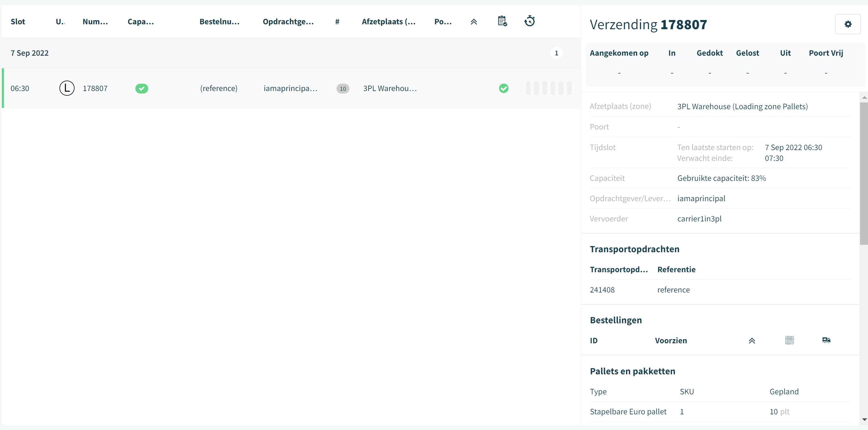Click the circled L load-type icon
The width and height of the screenshot is (868, 430).
pos(67,88)
